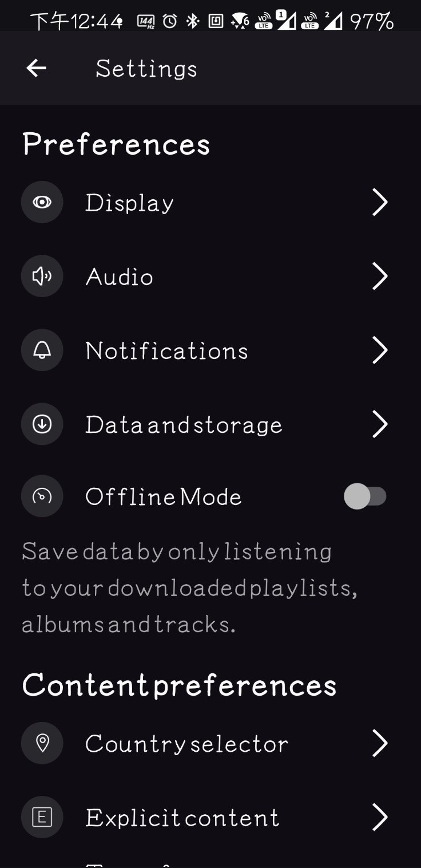The image size is (421, 868).
Task: Tap the battery percentage in status bar
Action: pyautogui.click(x=372, y=22)
